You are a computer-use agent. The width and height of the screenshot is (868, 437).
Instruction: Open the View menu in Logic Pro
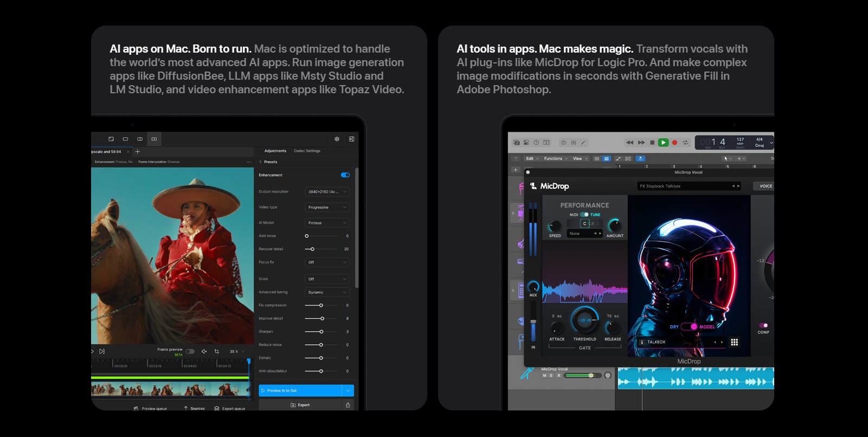click(580, 159)
